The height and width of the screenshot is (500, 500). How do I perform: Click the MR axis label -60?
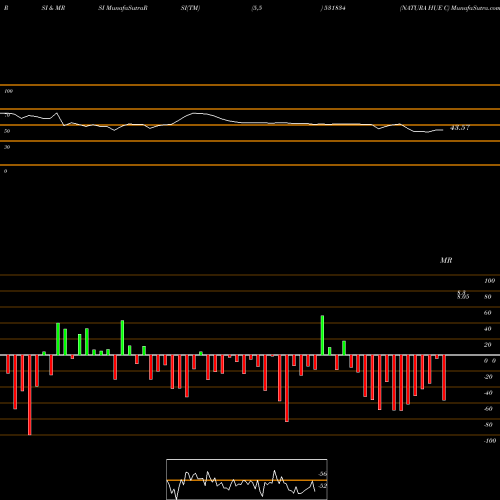tap(488, 409)
